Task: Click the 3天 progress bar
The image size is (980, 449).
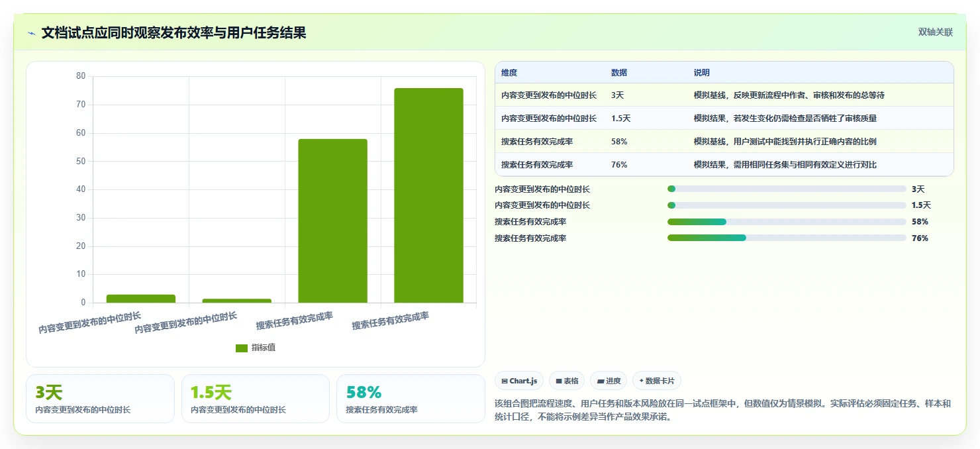Action: click(787, 189)
